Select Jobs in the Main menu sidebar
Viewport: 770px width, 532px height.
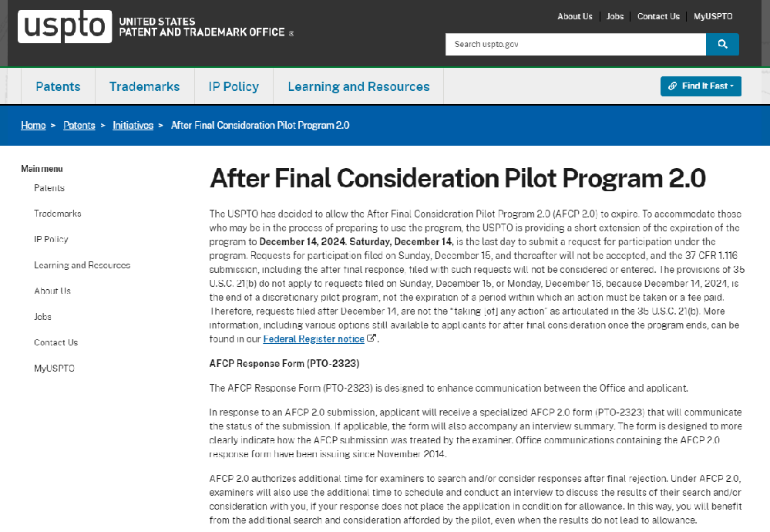coord(42,317)
